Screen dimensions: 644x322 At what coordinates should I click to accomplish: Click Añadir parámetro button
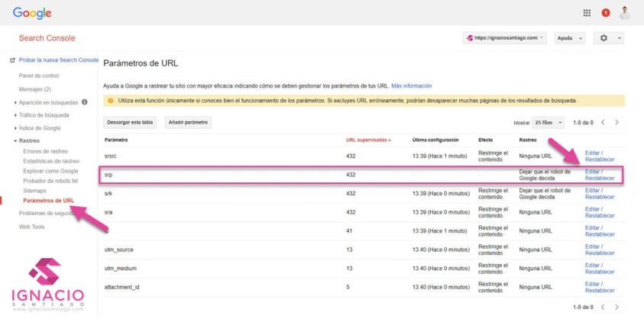(x=188, y=122)
